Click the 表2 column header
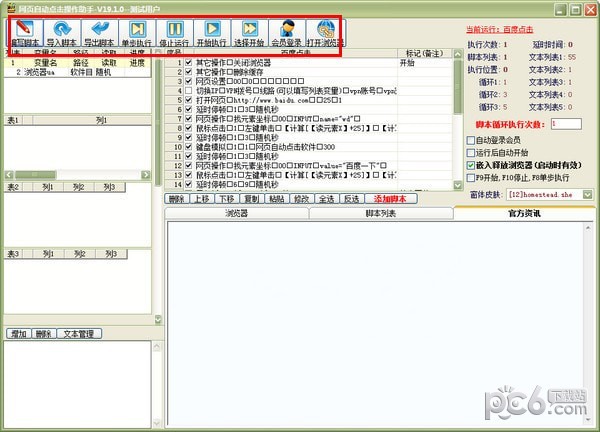Viewport: 600px width, 432px height. (13, 187)
